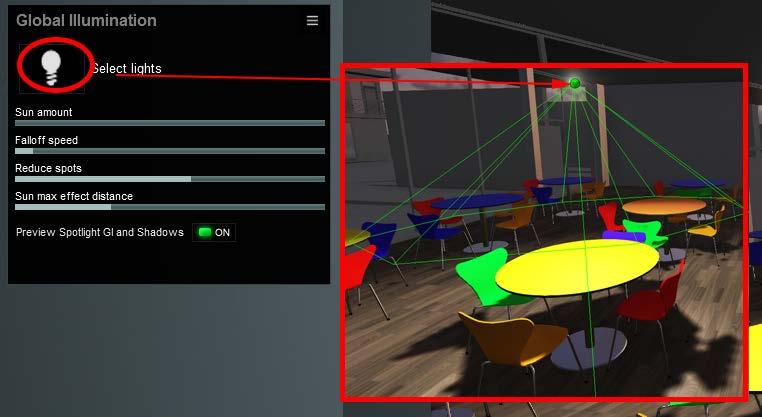Toggle Preview Spotlight GI and Shadows switch
Image resolution: width=762 pixels, height=417 pixels.
(x=214, y=232)
